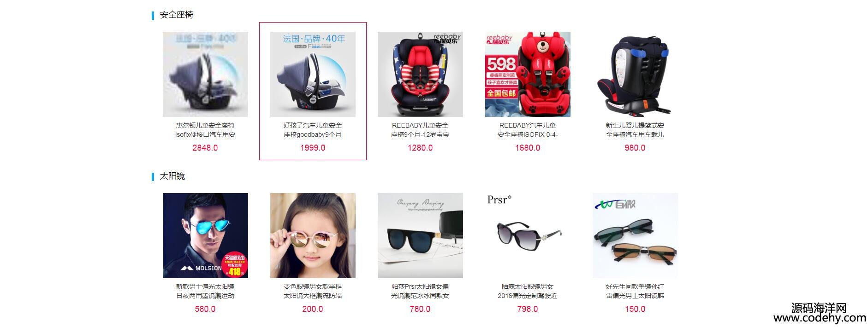This screenshot has height=327, width=868.
Task: Open the 帕莎Prsr sunglasses product image
Action: (420, 235)
